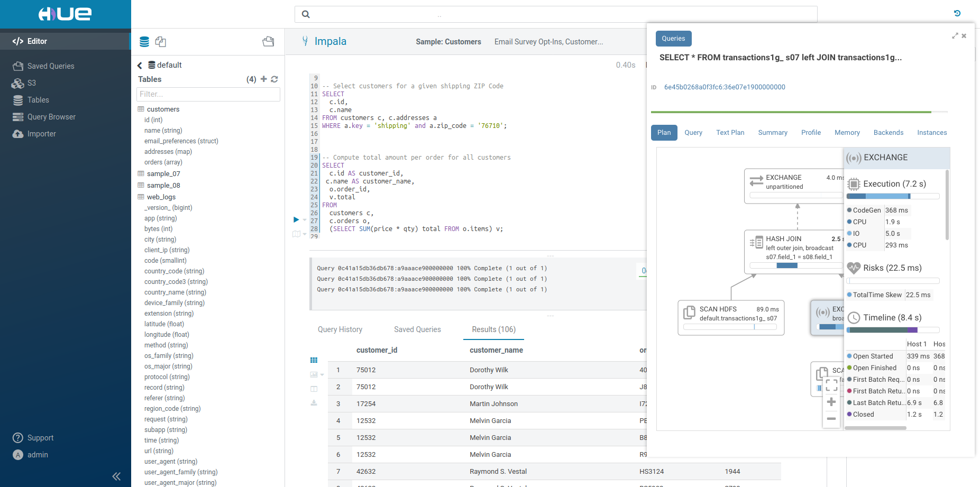
Task: Select the databases assist panel icon
Action: pyautogui.click(x=144, y=41)
